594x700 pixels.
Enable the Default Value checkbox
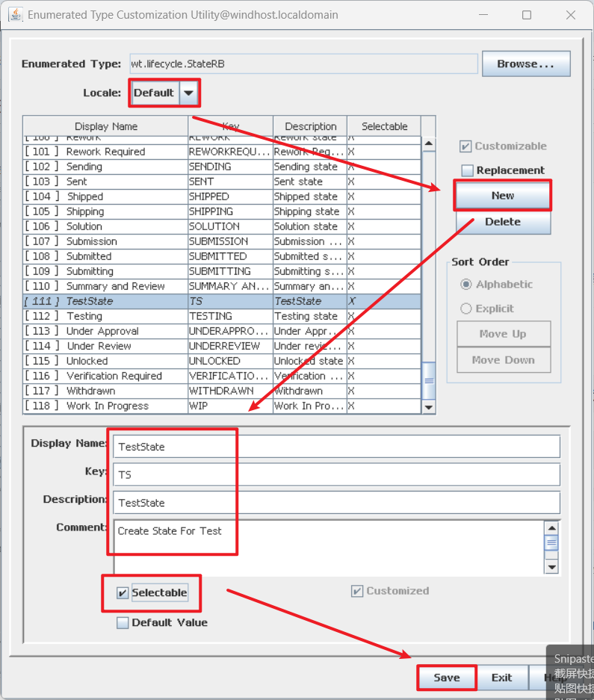tap(123, 623)
